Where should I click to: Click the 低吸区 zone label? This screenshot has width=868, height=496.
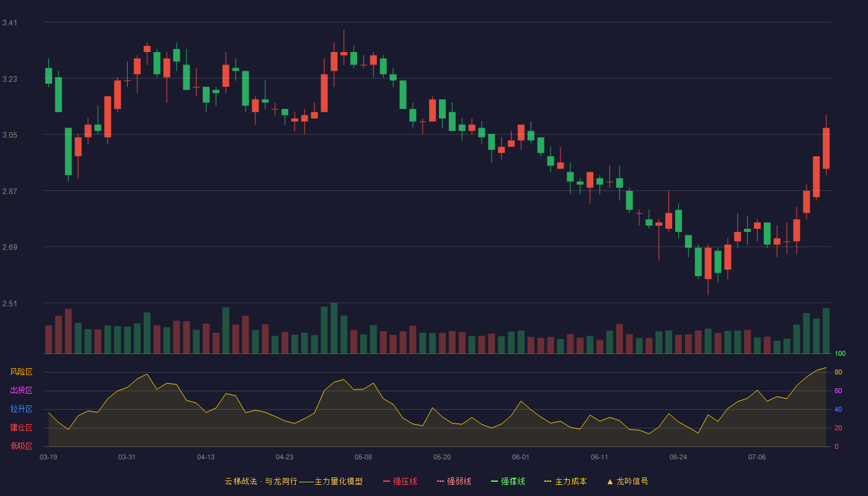[21, 446]
